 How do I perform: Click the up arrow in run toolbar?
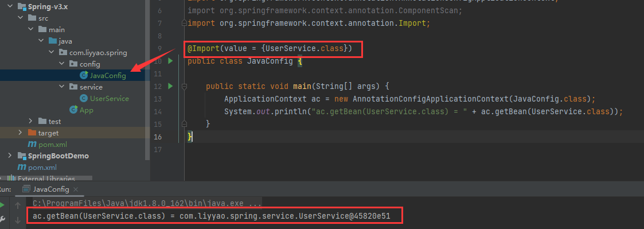[18, 205]
